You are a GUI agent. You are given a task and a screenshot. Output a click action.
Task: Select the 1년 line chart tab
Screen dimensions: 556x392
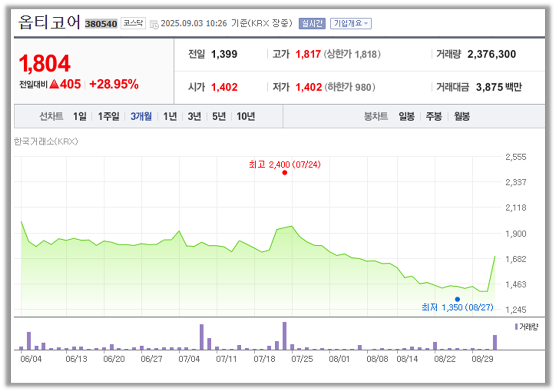170,117
